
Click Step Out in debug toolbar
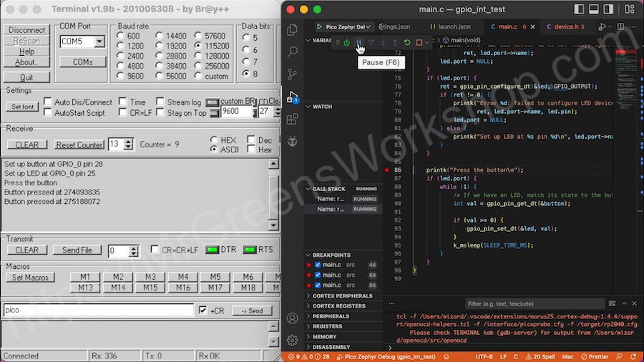pyautogui.click(x=395, y=42)
